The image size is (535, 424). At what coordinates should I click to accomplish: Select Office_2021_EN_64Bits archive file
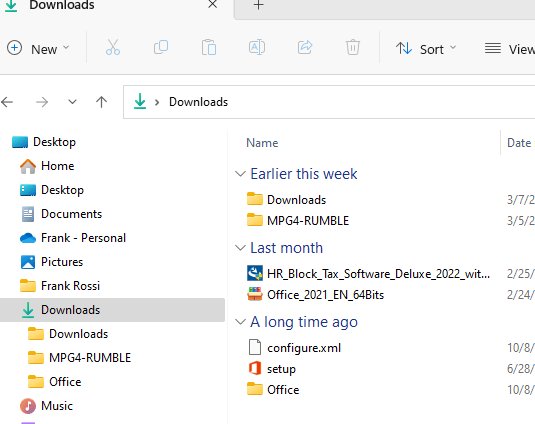pos(326,294)
